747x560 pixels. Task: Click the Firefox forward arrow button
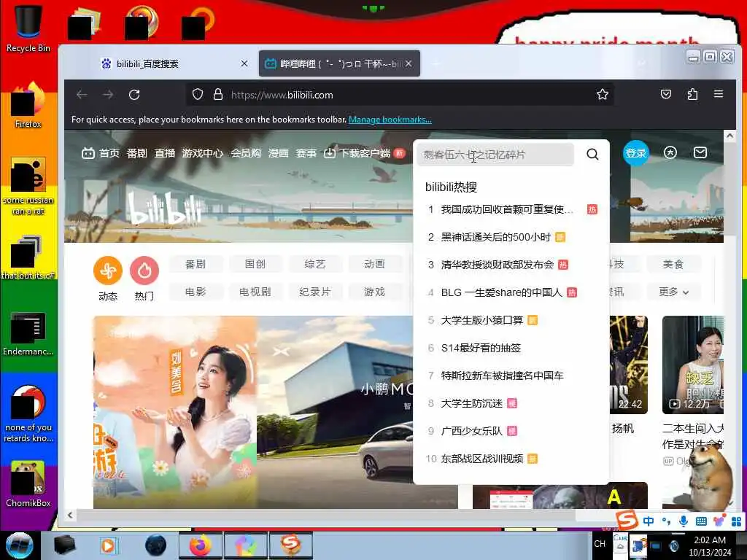(108, 95)
